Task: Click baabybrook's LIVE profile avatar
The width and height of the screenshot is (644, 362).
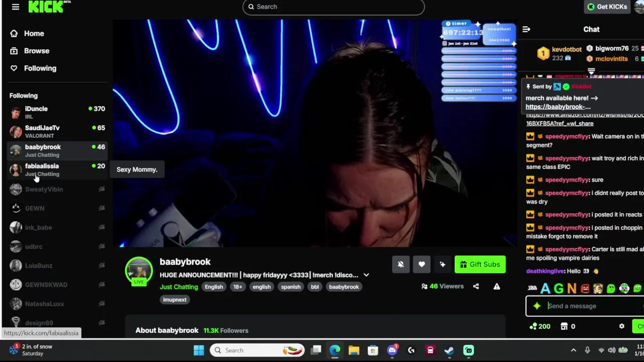Action: [139, 271]
